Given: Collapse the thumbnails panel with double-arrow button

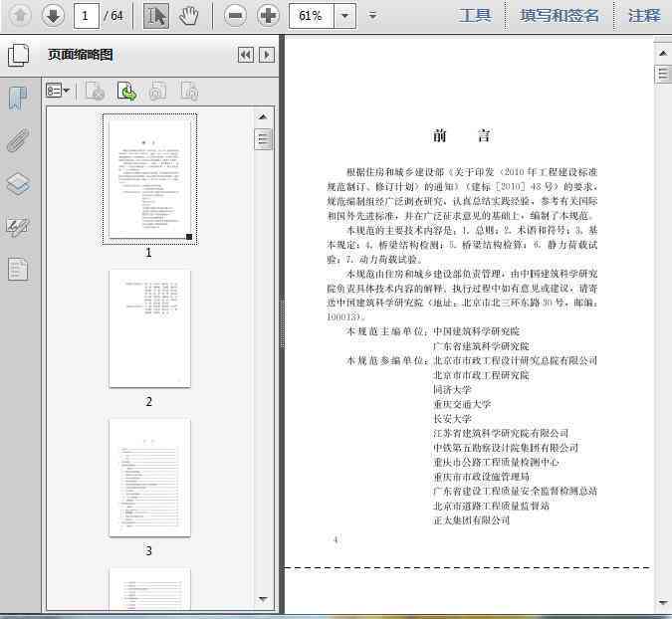Looking at the screenshot, I should pos(246,55).
